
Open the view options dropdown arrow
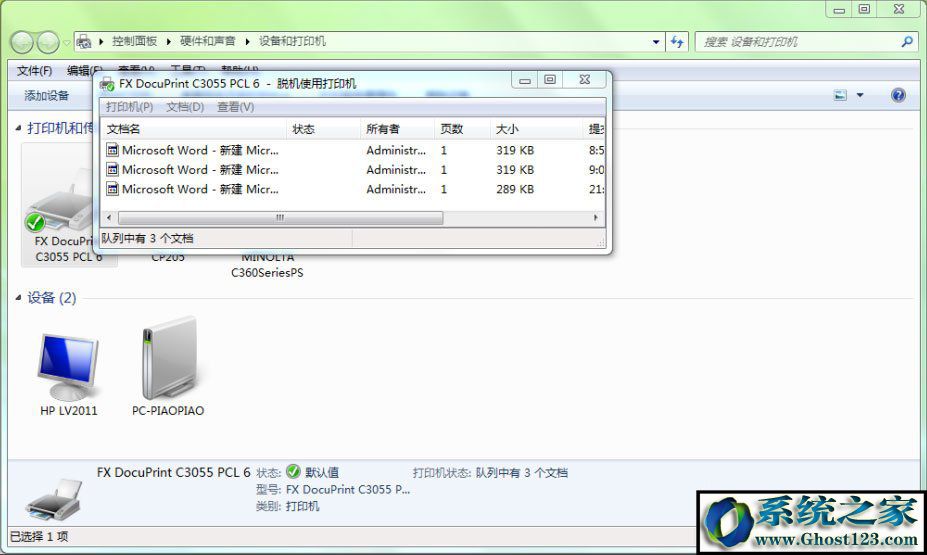860,95
